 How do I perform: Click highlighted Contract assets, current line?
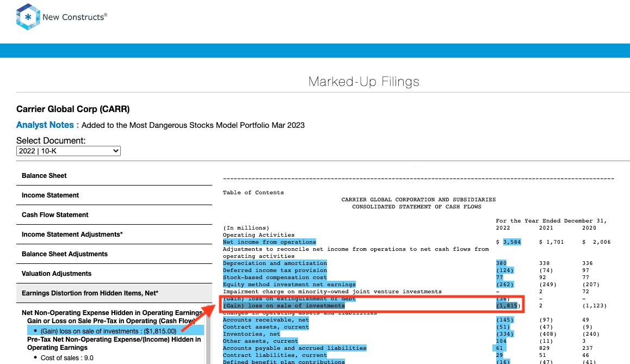(266, 327)
